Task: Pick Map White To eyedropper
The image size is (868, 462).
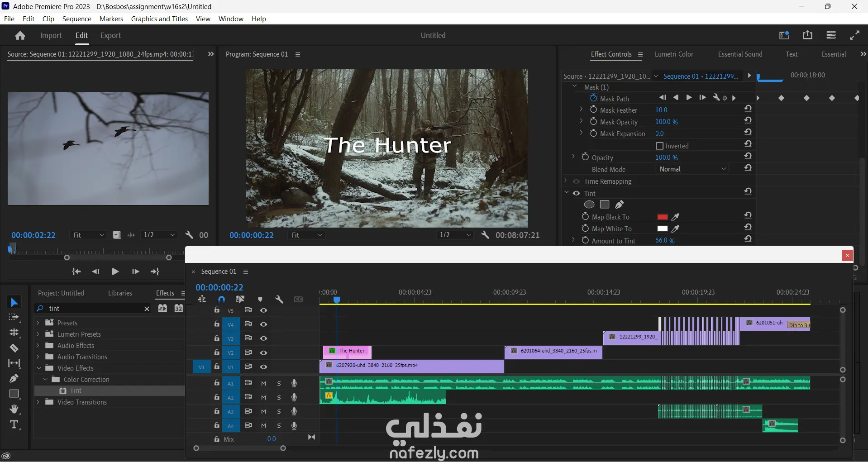Action: [676, 229]
